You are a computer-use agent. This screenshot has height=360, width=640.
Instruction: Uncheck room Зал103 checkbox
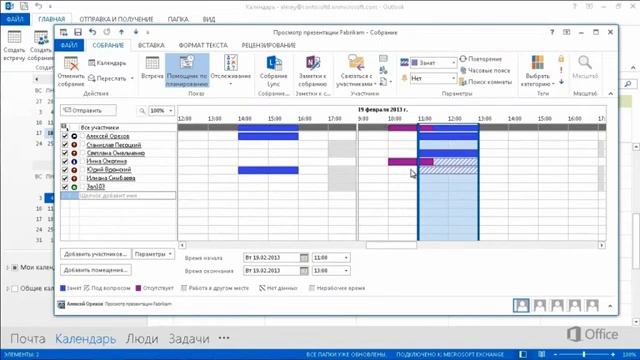(64, 187)
